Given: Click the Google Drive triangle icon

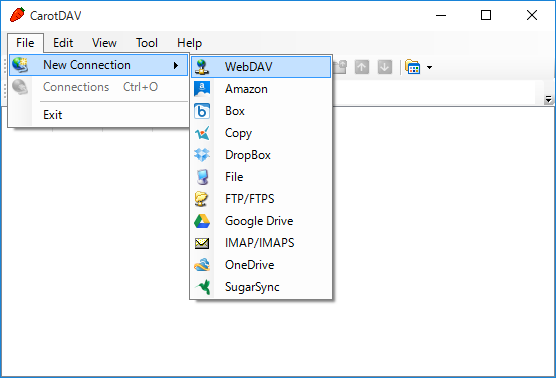Looking at the screenshot, I should tap(202, 221).
